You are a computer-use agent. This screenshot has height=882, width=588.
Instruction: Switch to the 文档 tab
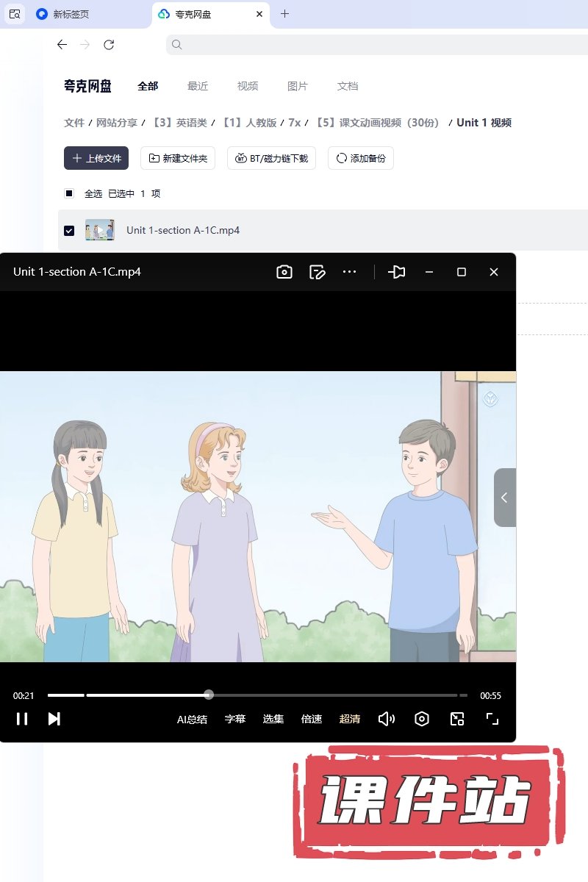pos(348,86)
